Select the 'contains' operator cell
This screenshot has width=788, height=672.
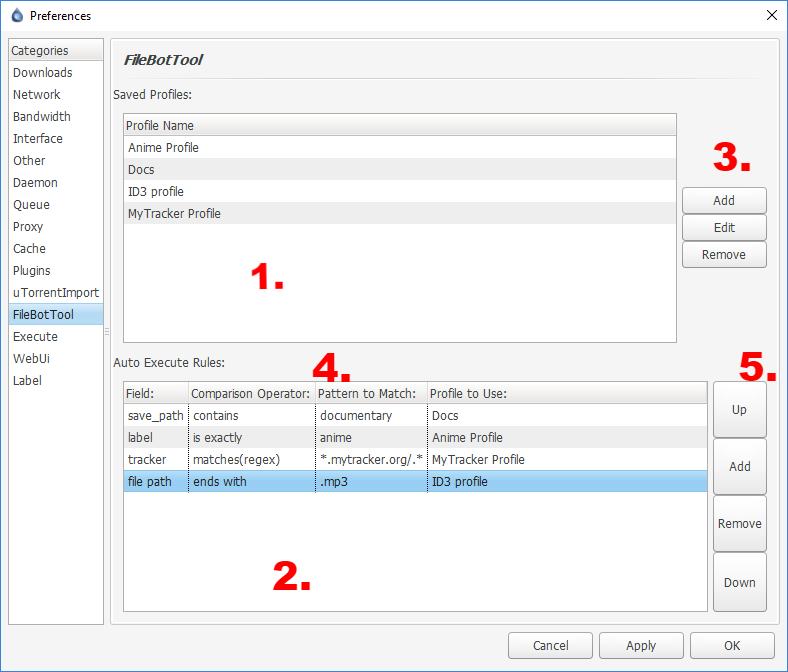[252, 416]
